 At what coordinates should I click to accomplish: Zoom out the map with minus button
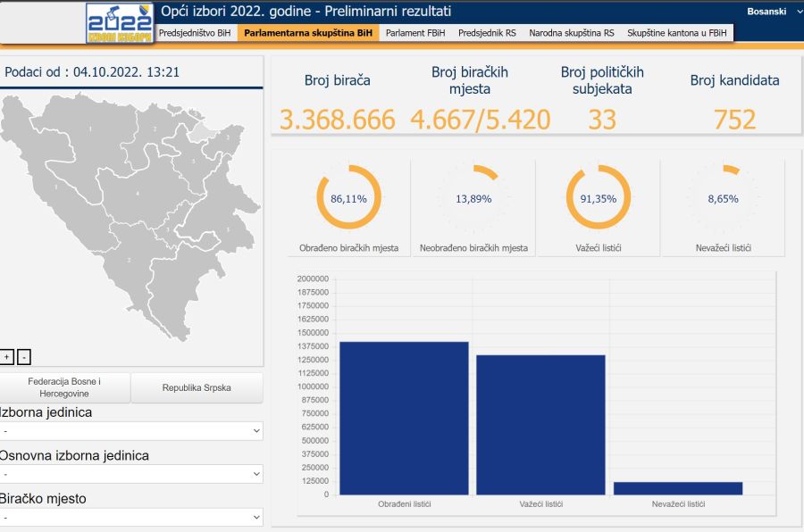coord(24,357)
